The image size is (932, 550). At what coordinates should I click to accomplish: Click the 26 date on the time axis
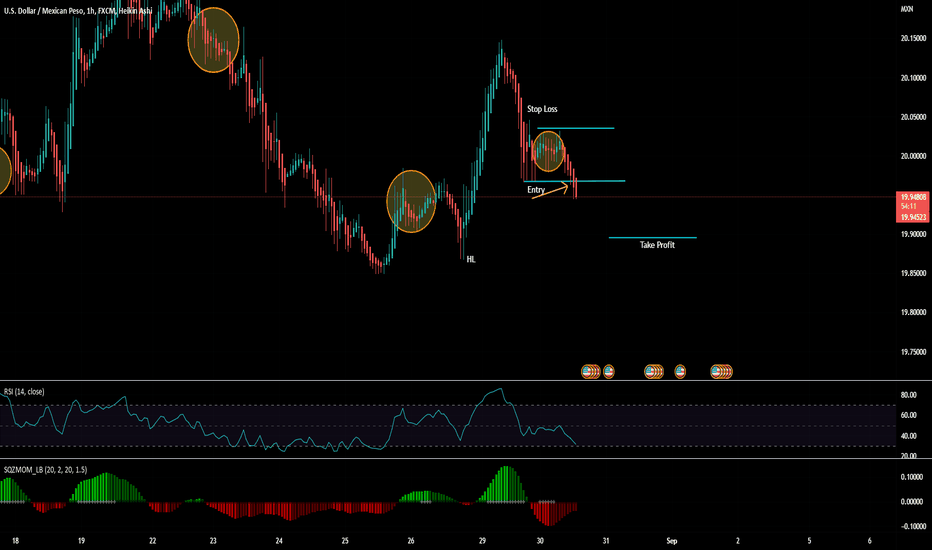[411, 540]
